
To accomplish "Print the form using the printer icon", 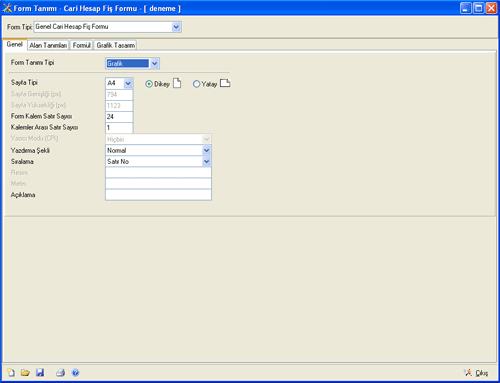I will (x=61, y=372).
